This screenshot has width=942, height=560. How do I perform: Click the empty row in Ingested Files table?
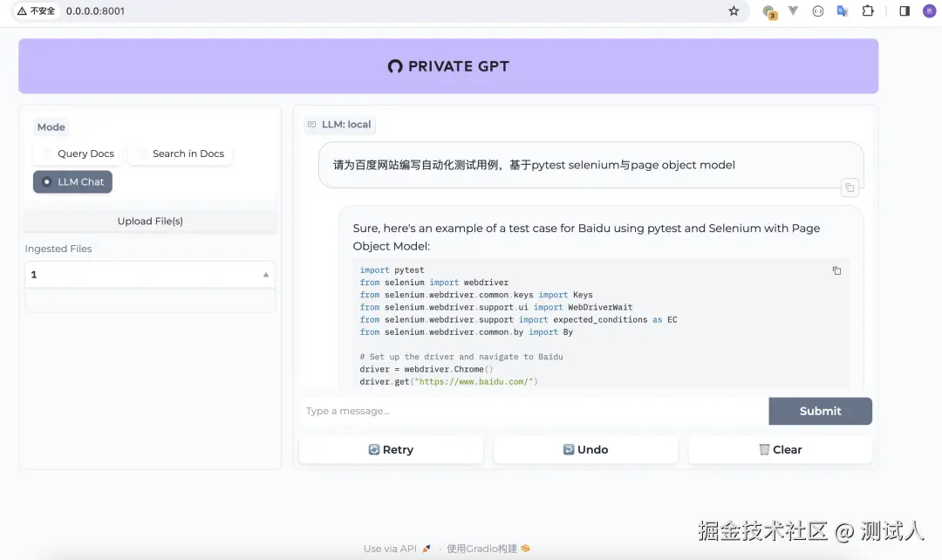click(x=150, y=300)
